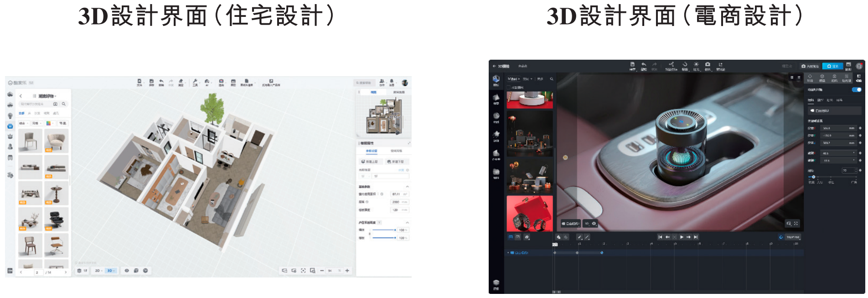Click the zoom in plus icon

pos(347,271)
